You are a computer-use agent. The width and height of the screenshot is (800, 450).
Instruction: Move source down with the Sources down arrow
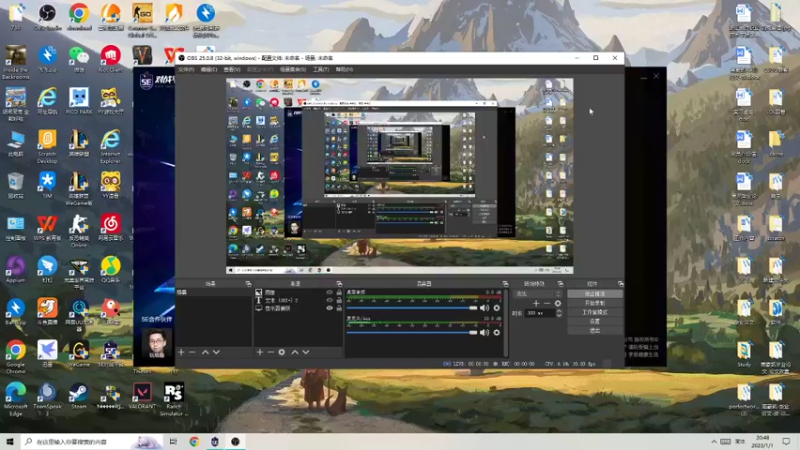(306, 352)
